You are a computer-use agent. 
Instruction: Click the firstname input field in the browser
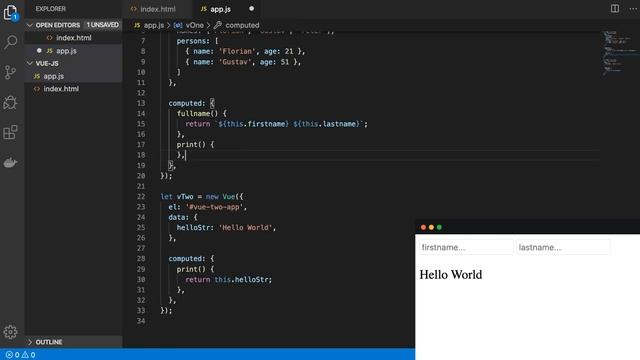coord(466,247)
